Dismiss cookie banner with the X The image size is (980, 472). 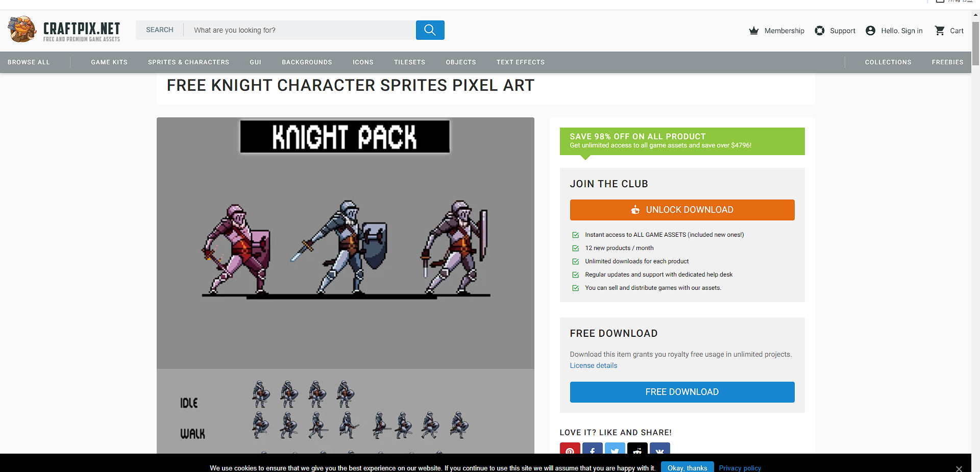(x=959, y=468)
